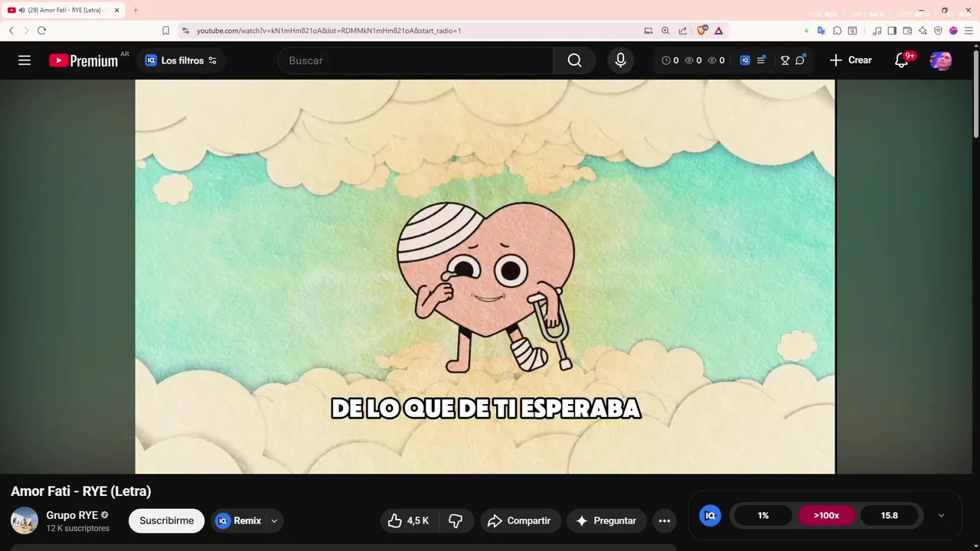Go forward with browser forward arrow
This screenshot has width=980, height=551.
26,31
